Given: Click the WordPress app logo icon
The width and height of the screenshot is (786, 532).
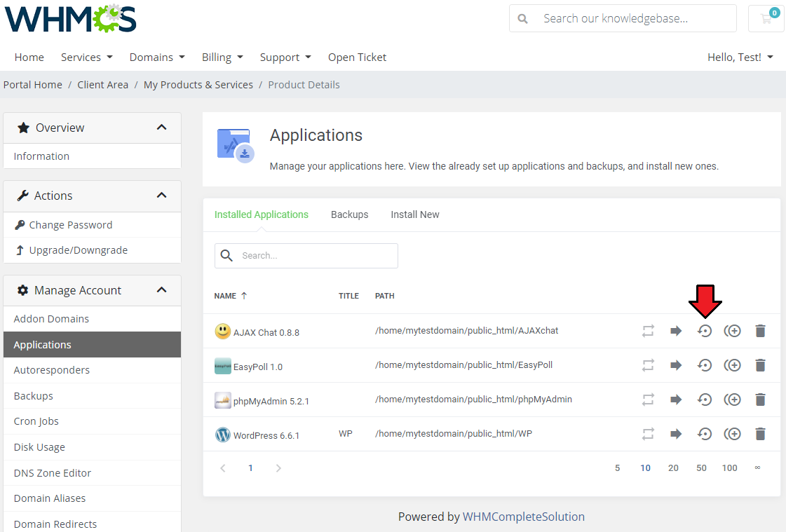Looking at the screenshot, I should [x=222, y=435].
